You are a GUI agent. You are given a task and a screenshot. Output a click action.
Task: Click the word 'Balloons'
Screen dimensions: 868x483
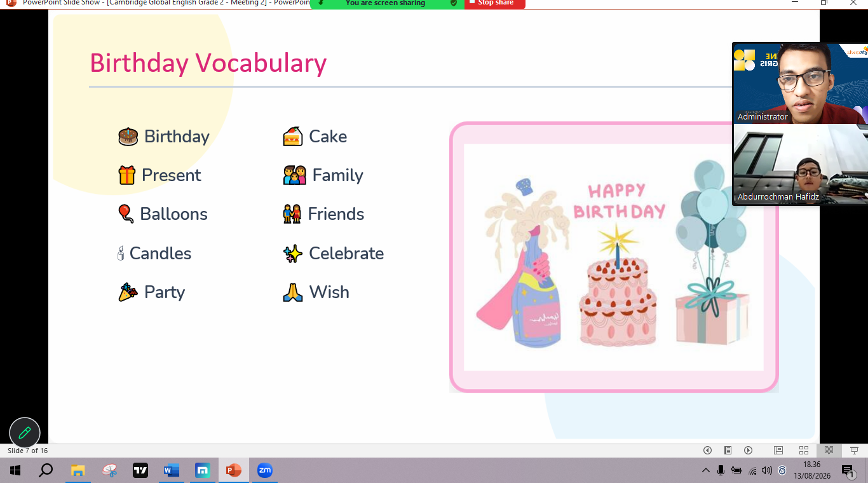click(x=173, y=214)
